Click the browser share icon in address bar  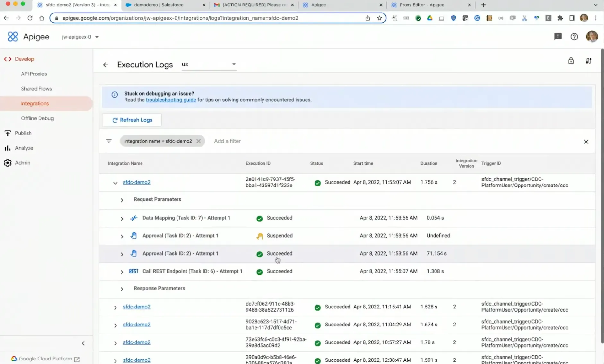pyautogui.click(x=367, y=18)
